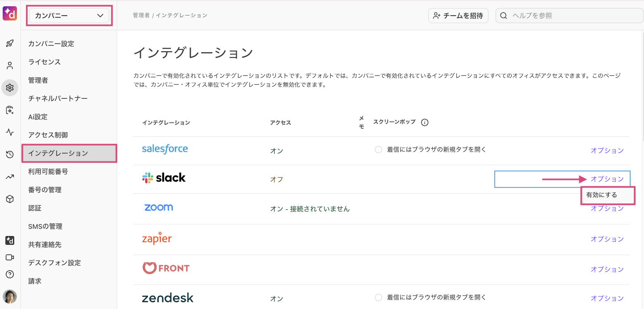Open オプション dropdown for Salesforce

click(x=607, y=150)
